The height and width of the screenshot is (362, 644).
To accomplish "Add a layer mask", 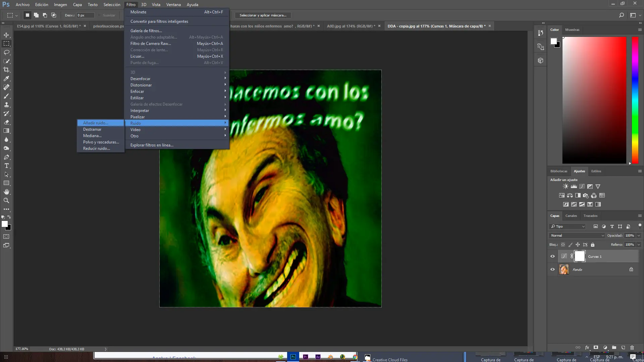I will 596,348.
